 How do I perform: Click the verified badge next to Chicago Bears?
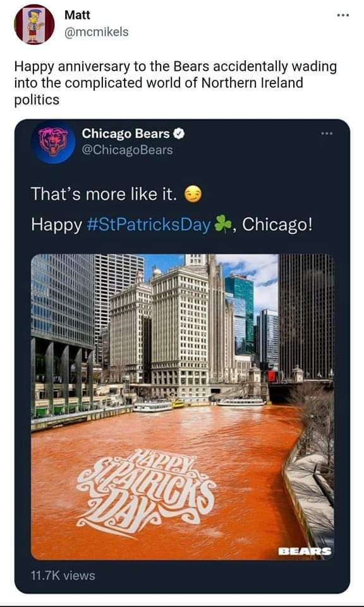tap(179, 134)
